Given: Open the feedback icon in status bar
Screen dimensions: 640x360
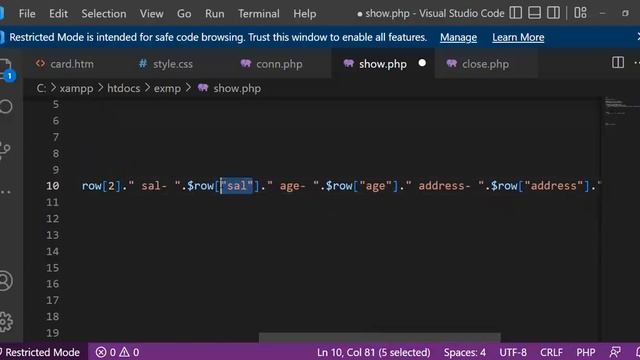Looking at the screenshot, I should point(615,352).
